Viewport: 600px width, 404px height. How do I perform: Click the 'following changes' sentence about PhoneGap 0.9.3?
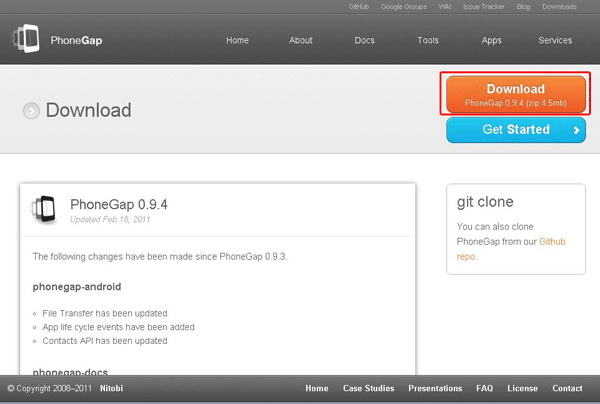click(x=160, y=256)
